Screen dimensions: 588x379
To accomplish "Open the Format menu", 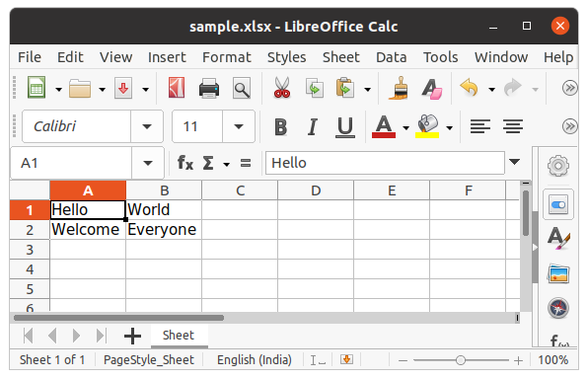I will [x=227, y=57].
